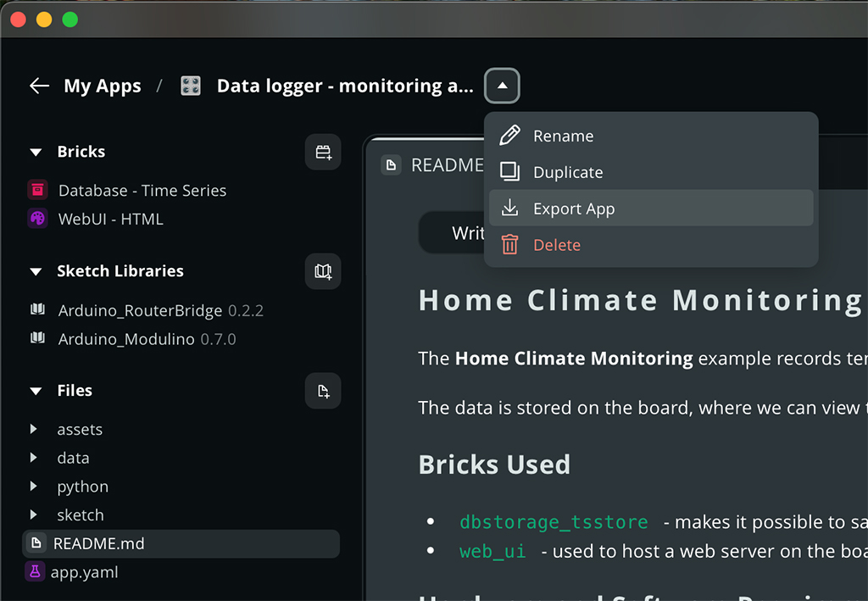Collapse the Bricks section

36,153
